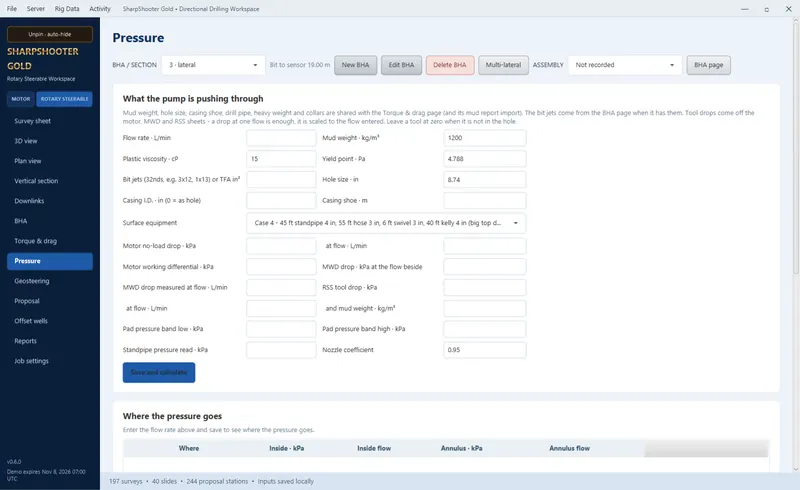800x490 pixels.
Task: Click 'Inputs saved locally' status text
Action: (x=286, y=481)
